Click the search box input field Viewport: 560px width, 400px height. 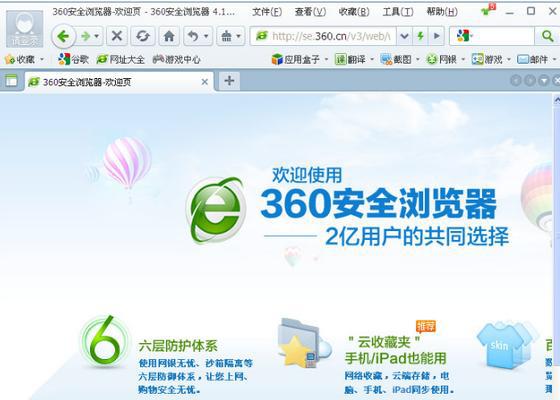click(x=504, y=36)
